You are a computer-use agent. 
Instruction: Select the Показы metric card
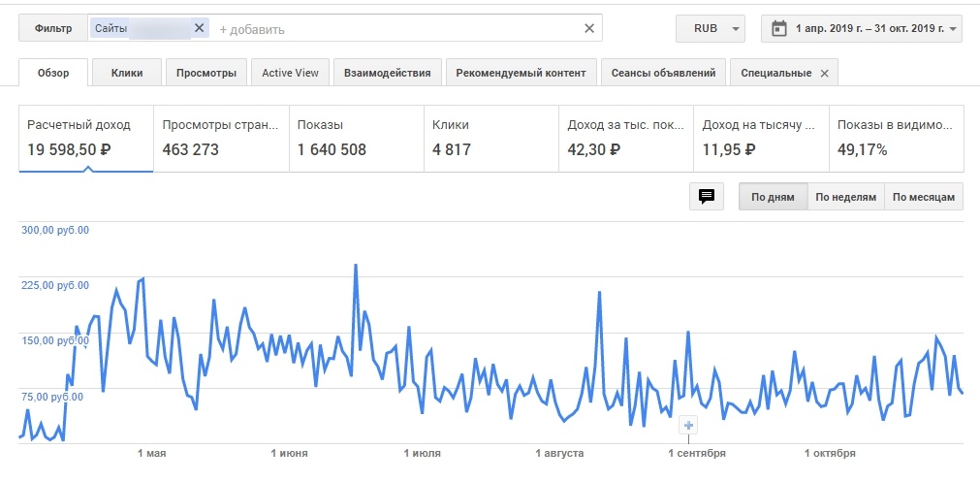coord(357,138)
